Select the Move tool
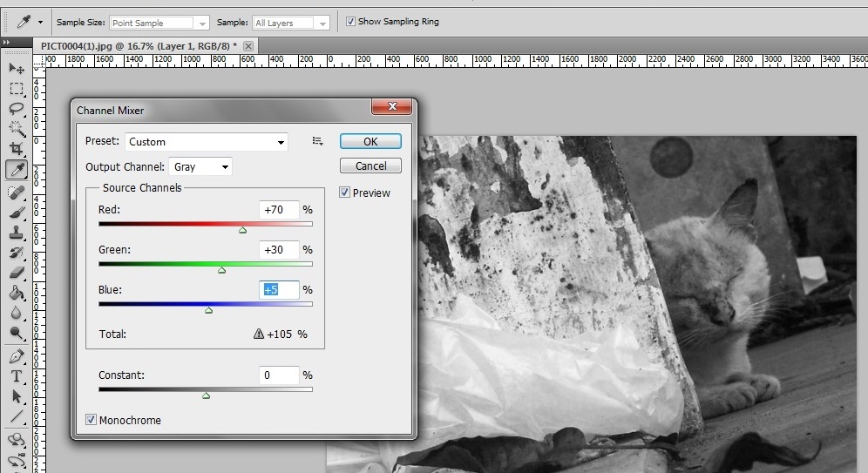Screen dimensions: 868x473 tap(16, 69)
